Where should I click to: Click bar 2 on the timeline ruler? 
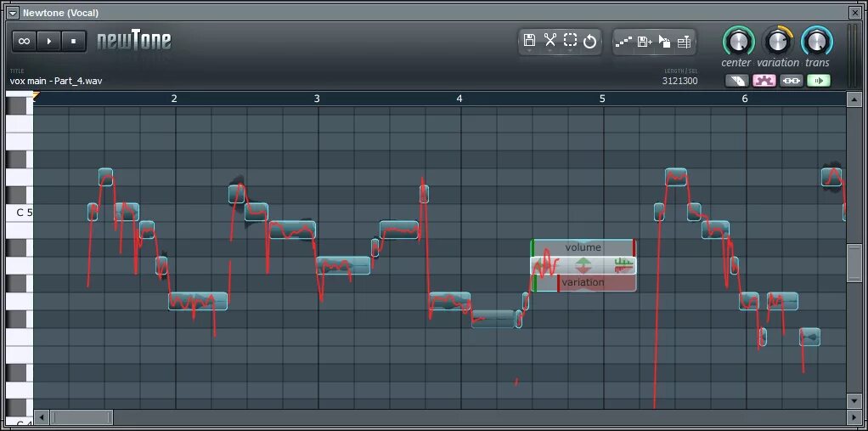[174, 99]
